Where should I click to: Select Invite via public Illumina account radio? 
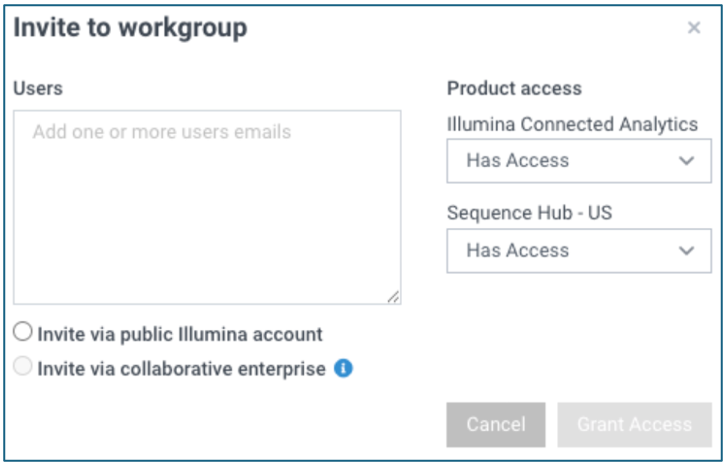pos(23,334)
